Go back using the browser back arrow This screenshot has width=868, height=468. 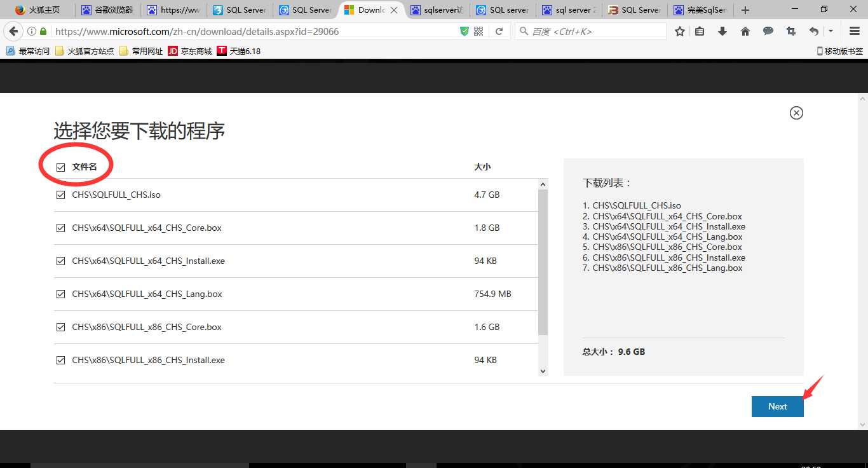(13, 31)
